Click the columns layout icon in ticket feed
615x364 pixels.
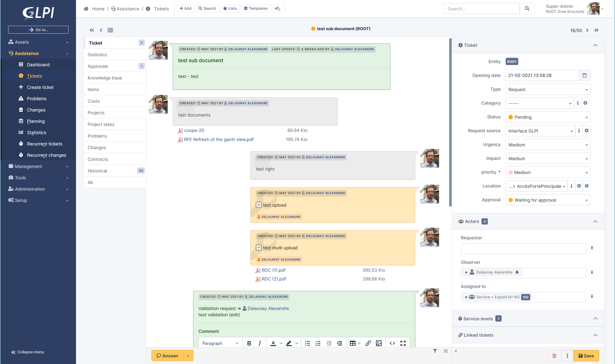point(111,30)
